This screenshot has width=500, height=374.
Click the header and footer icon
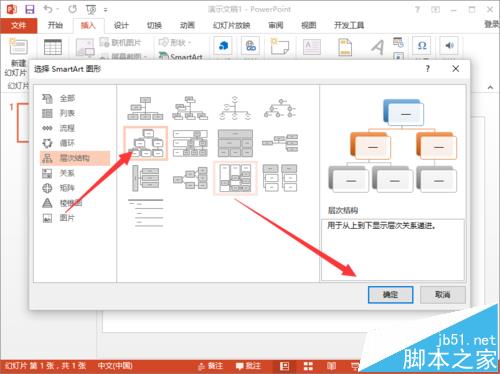pyautogui.click(x=345, y=47)
